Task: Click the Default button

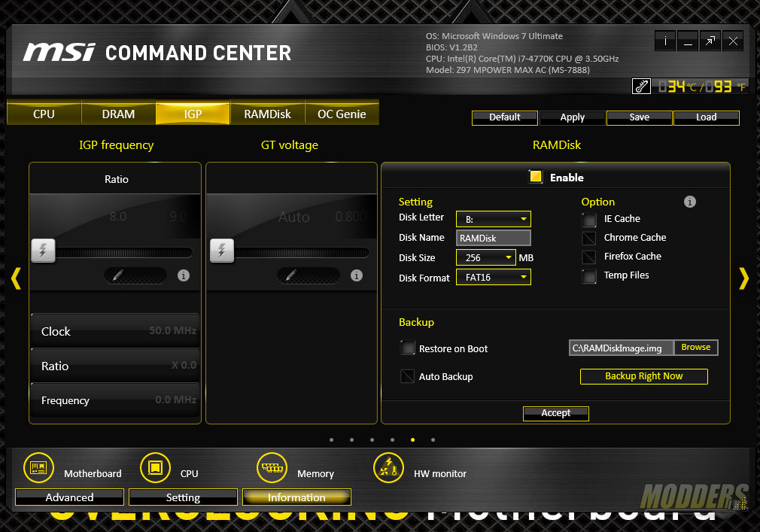Action: [505, 117]
